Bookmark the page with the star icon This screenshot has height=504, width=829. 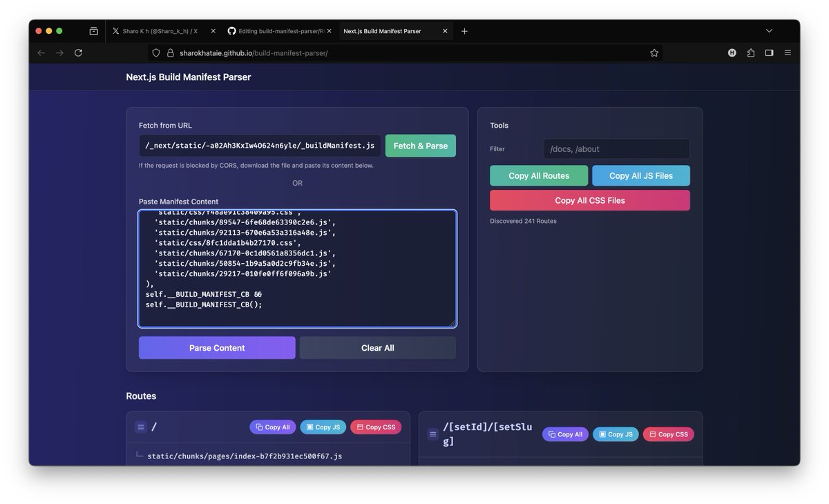point(654,52)
